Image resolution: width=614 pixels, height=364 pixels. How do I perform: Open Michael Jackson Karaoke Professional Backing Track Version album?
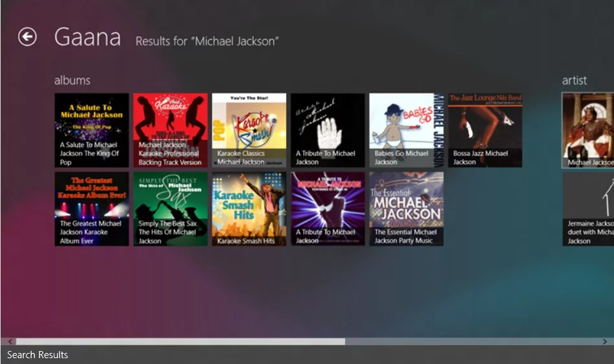170,130
